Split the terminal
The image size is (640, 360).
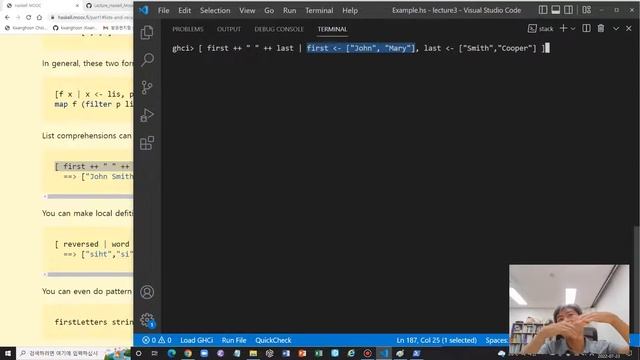(586, 28)
